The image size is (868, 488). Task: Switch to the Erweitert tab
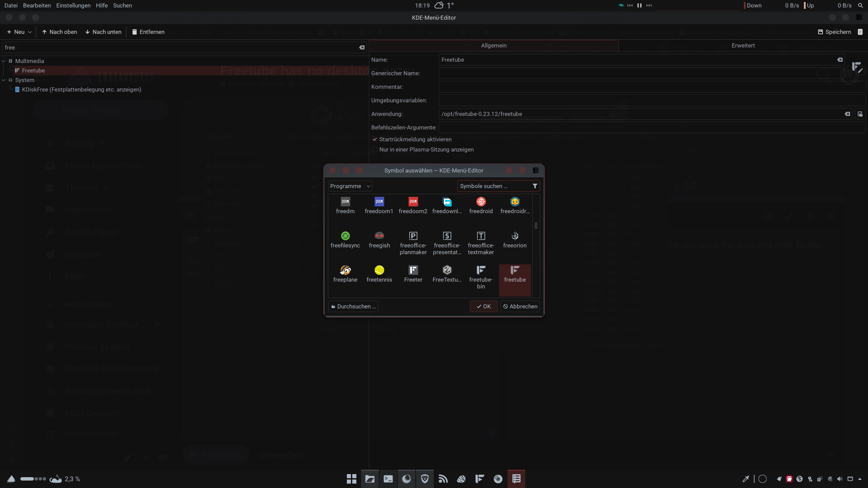pos(743,45)
